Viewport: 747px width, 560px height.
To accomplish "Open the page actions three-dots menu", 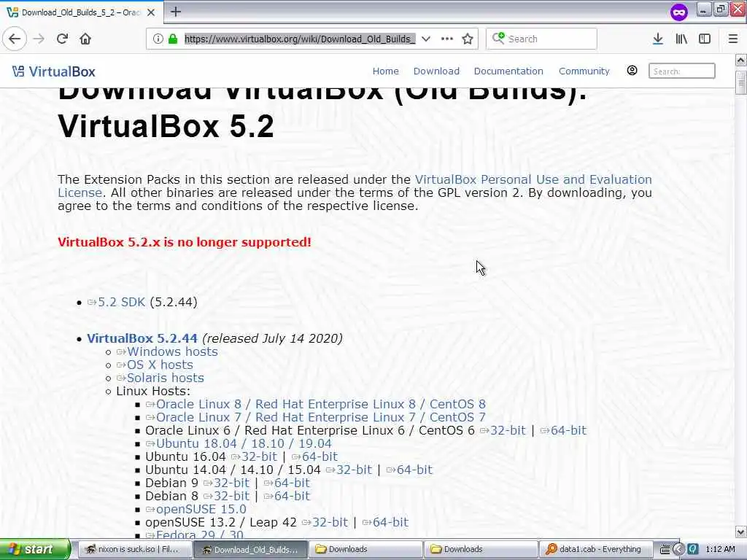I will [x=447, y=39].
